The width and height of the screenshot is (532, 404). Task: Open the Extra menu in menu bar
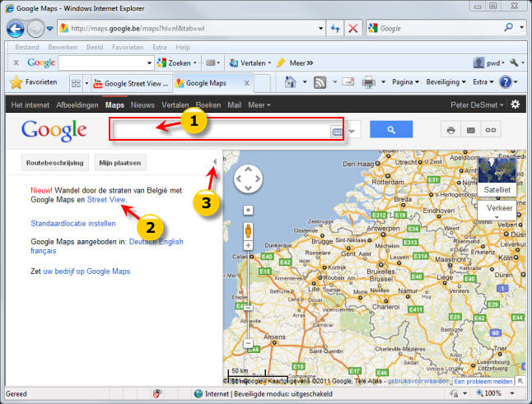(160, 47)
